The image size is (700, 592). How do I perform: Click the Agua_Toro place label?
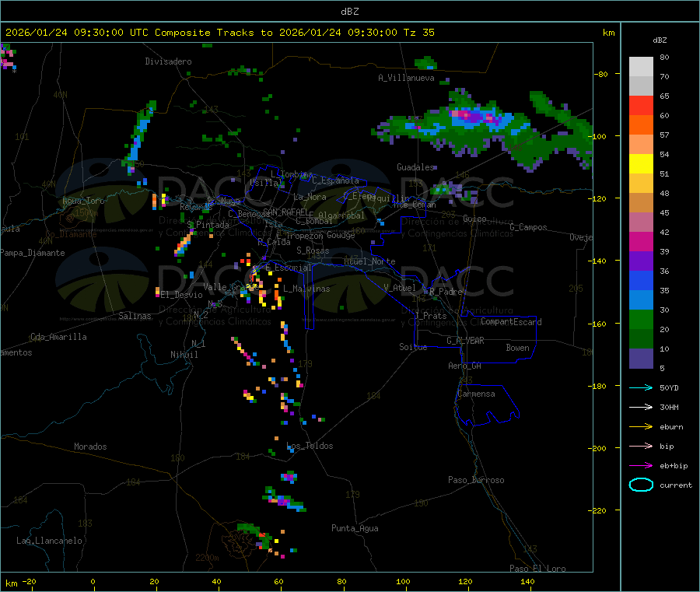83,201
